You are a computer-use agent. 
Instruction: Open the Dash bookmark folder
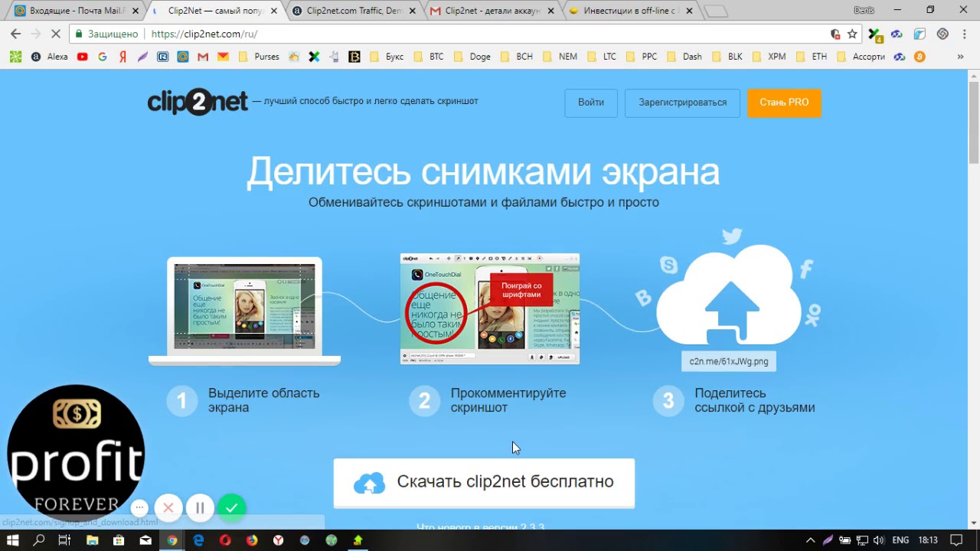coord(684,57)
